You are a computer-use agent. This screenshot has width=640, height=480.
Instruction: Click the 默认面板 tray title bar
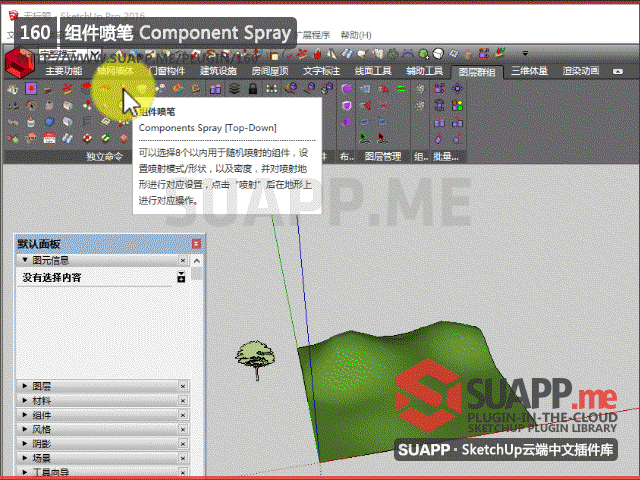[109, 244]
